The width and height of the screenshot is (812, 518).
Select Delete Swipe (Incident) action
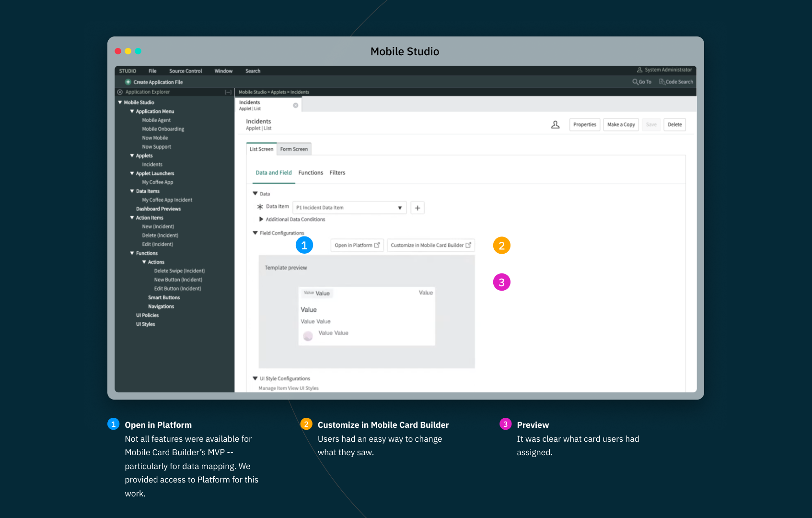(179, 271)
